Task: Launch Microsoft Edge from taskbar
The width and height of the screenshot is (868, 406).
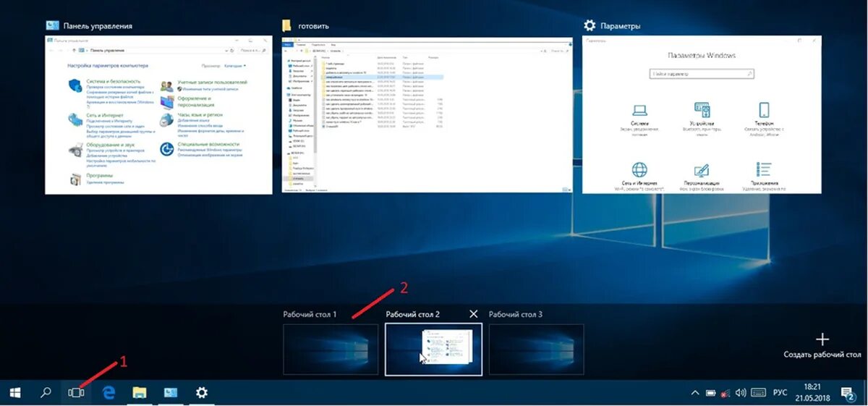Action: (109, 392)
